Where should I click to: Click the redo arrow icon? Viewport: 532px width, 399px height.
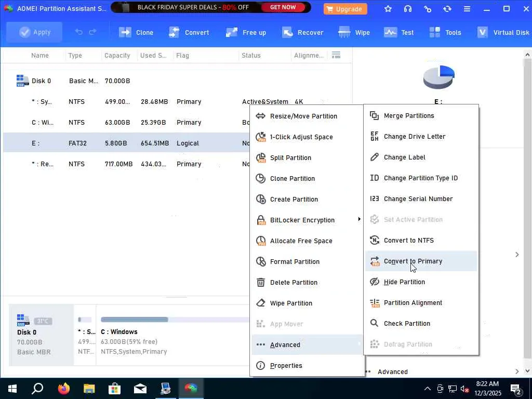pos(92,32)
